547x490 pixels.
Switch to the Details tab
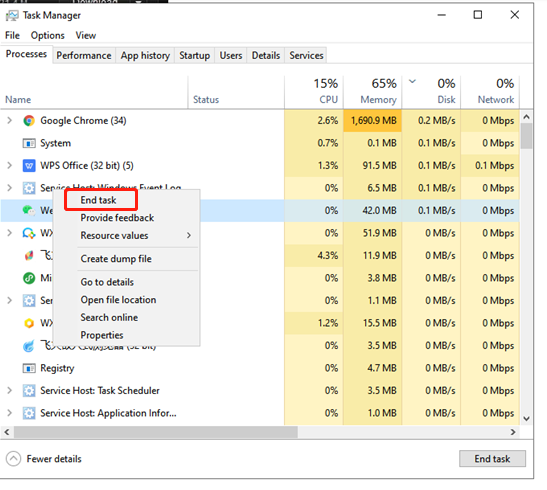(266, 56)
